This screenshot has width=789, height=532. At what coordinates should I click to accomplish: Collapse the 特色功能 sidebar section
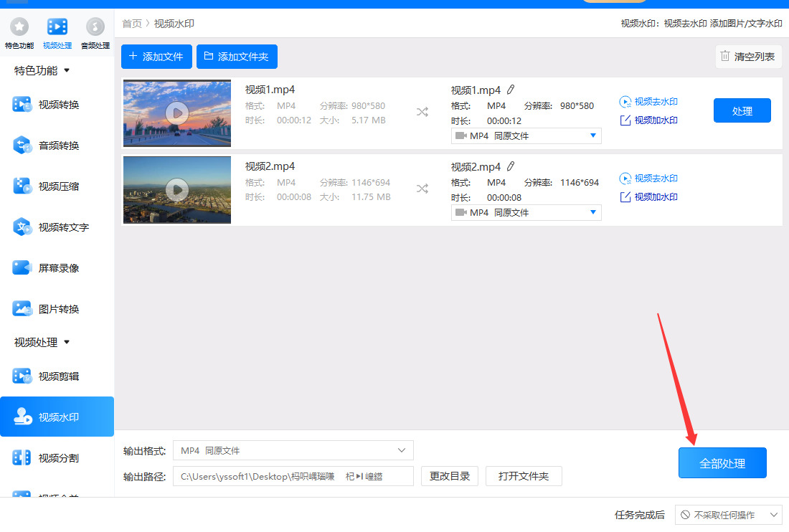[42, 70]
